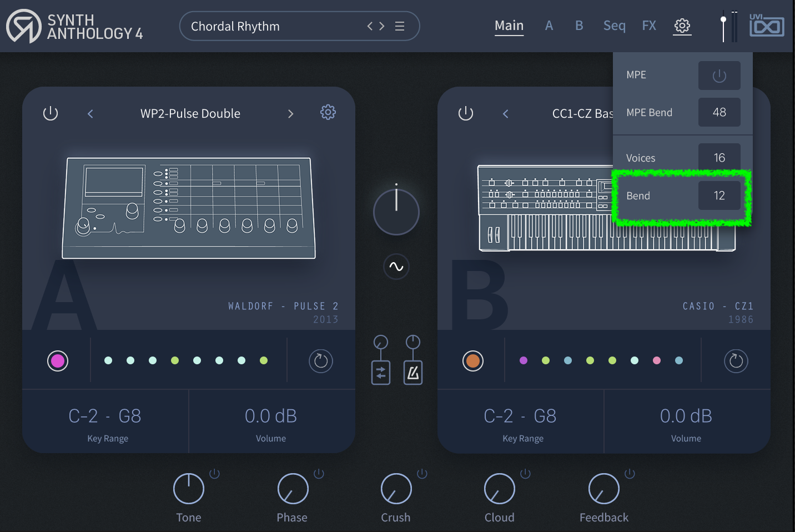
Task: Click the Phase knob
Action: [293, 489]
